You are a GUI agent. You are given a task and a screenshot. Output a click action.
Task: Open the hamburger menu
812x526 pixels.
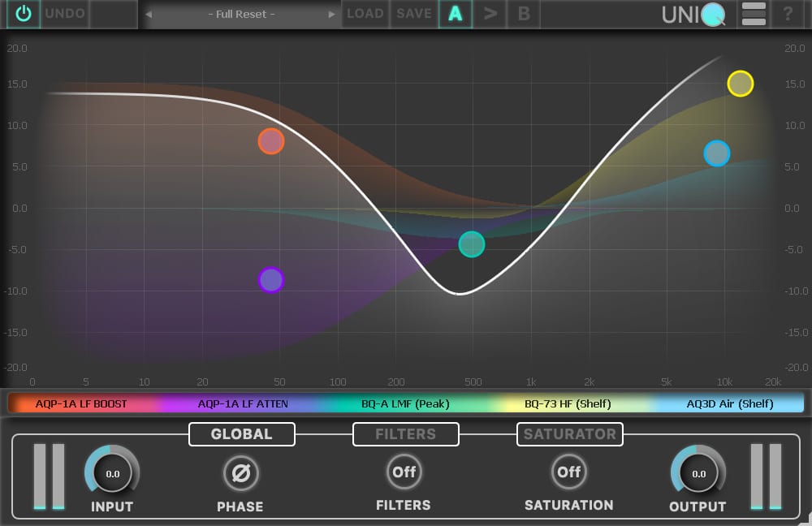tap(754, 13)
